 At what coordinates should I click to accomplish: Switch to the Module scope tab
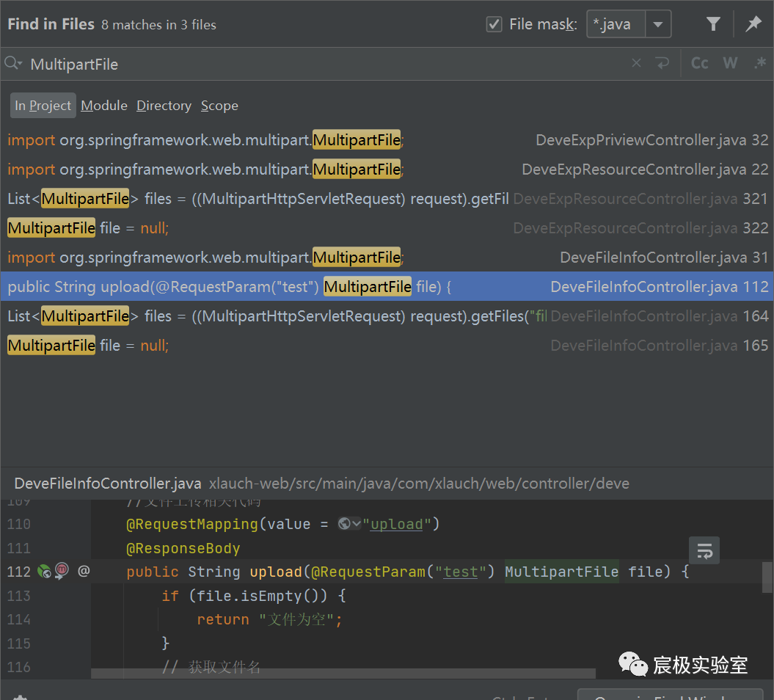click(x=104, y=106)
